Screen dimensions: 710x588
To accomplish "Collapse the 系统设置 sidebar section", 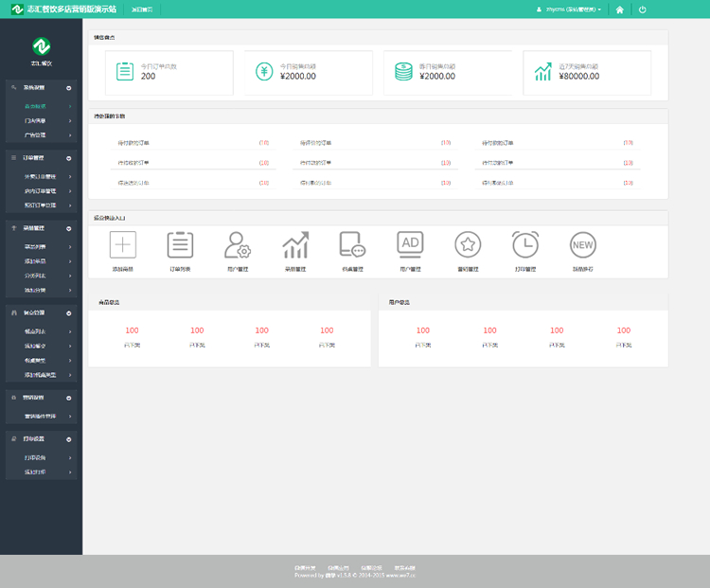I will 68,88.
